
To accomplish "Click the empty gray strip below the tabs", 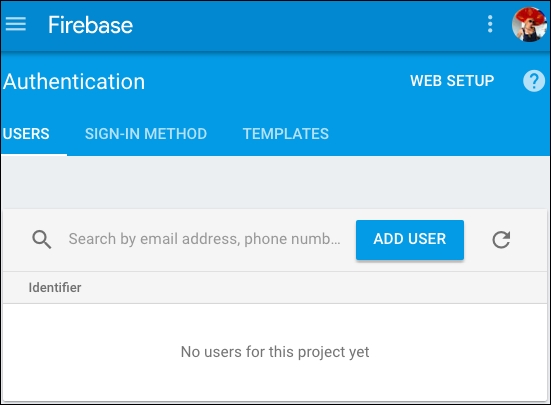I will [275, 182].
